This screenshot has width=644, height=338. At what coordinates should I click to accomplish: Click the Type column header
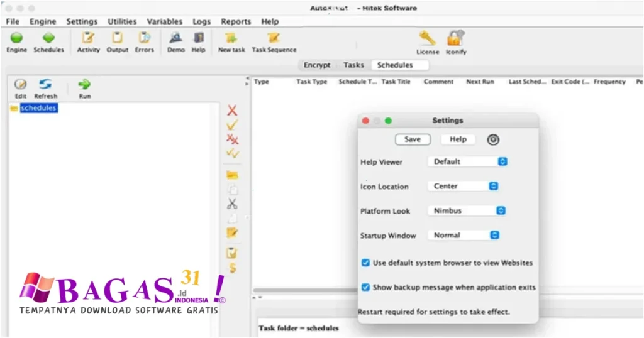click(261, 82)
